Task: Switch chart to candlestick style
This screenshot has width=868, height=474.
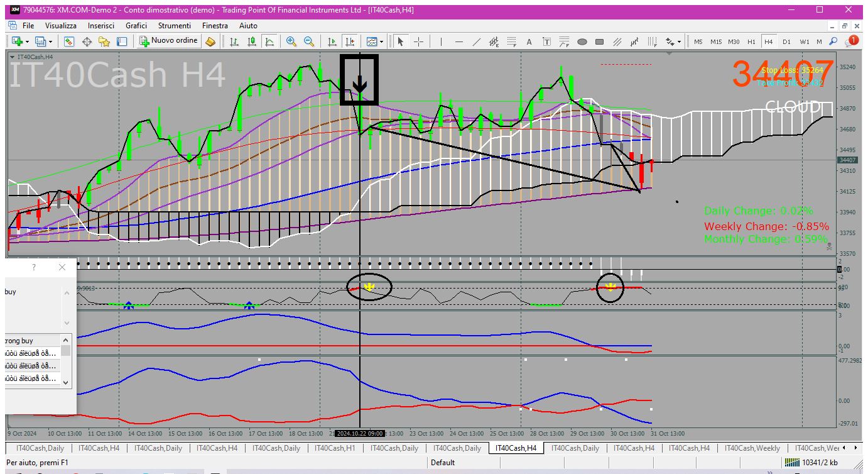Action: [252, 41]
